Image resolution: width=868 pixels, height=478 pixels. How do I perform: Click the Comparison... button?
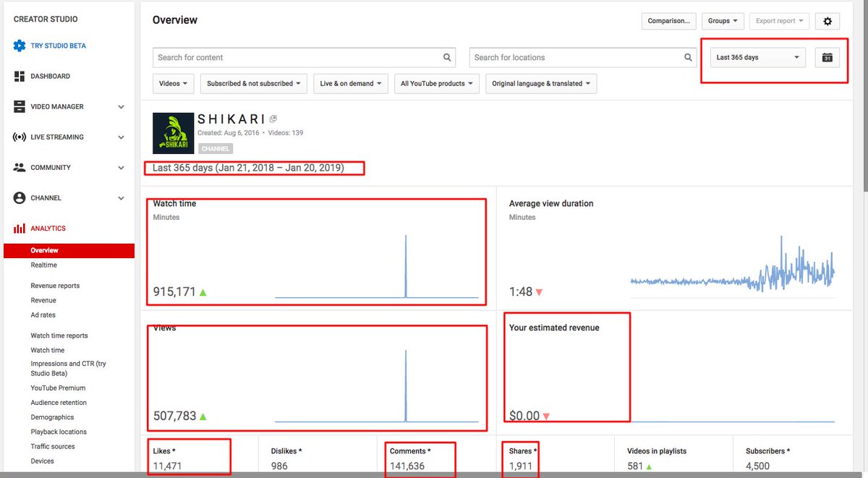669,21
